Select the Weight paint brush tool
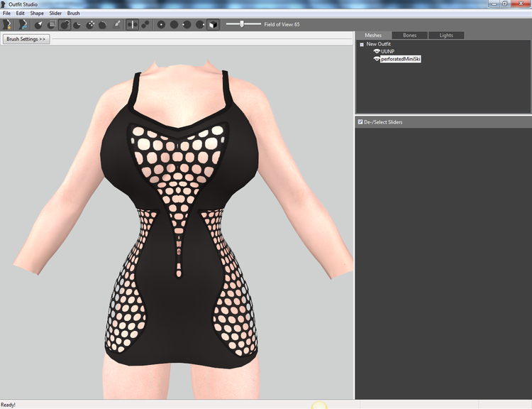The image size is (532, 409). [116, 24]
